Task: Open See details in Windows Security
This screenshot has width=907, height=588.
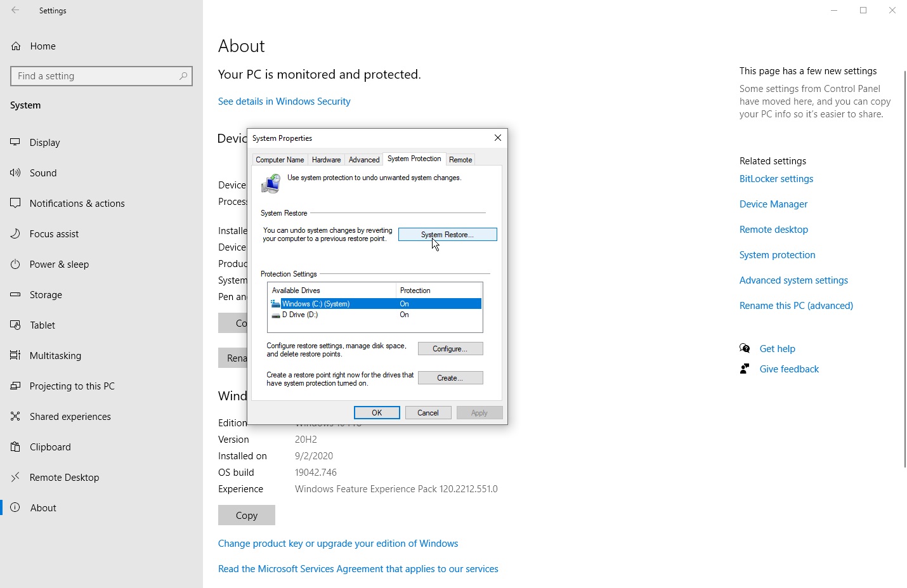Action: pyautogui.click(x=284, y=101)
